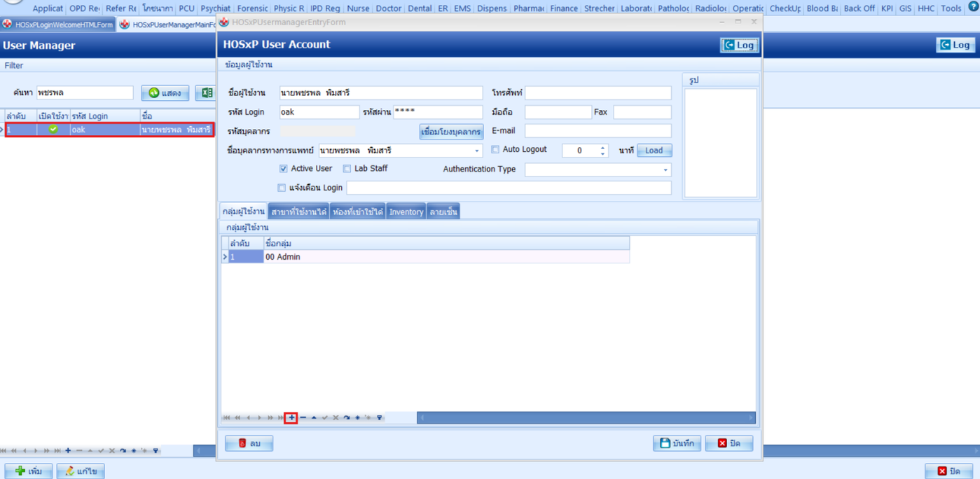
Task: Click the Log button in the User Manager window header
Action: (955, 45)
